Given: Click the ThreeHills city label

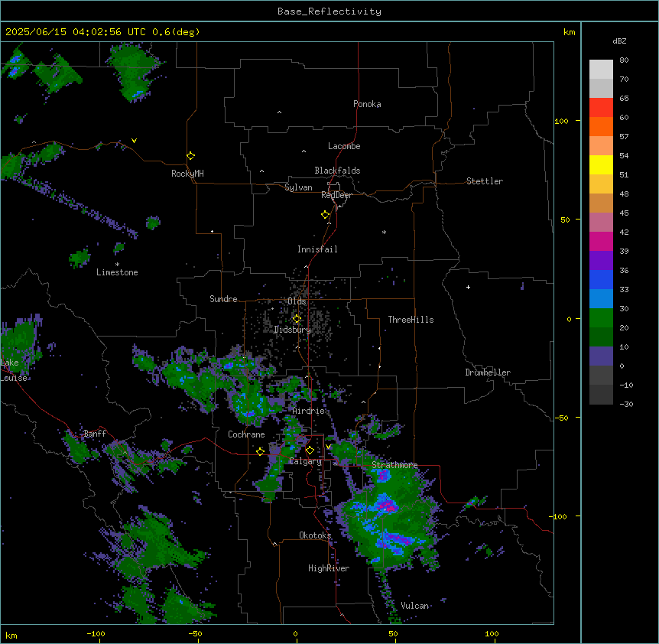Looking at the screenshot, I should [x=411, y=320].
